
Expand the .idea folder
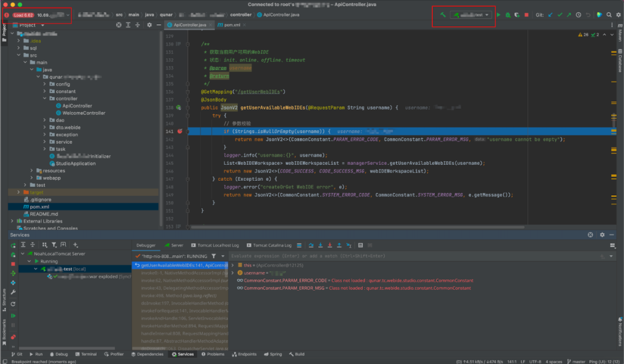pyautogui.click(x=18, y=40)
